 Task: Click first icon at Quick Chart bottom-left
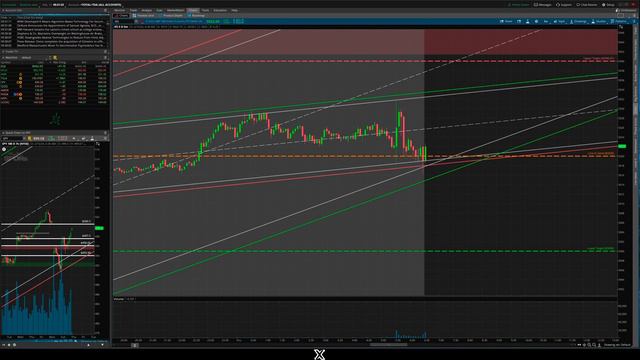(x=4, y=345)
